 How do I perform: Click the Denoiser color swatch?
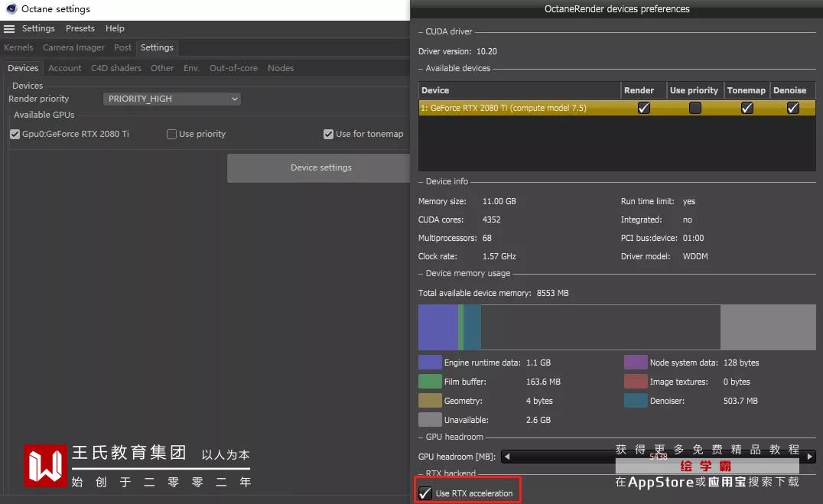tap(636, 400)
